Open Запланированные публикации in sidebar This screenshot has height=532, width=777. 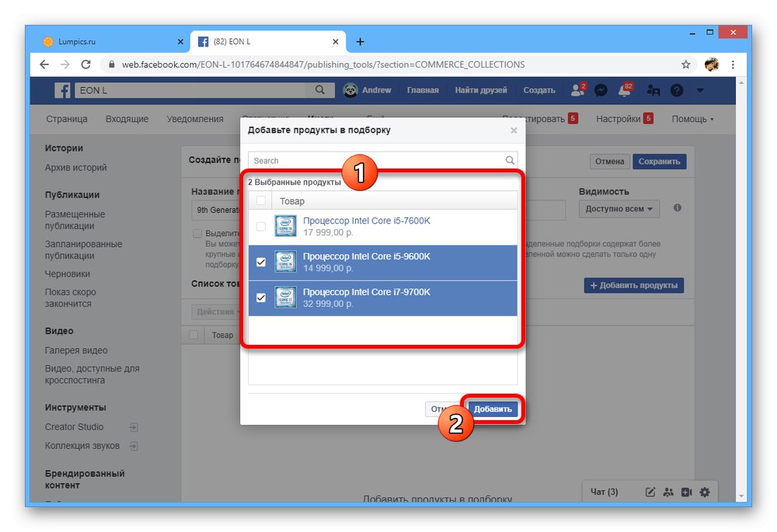click(x=83, y=249)
